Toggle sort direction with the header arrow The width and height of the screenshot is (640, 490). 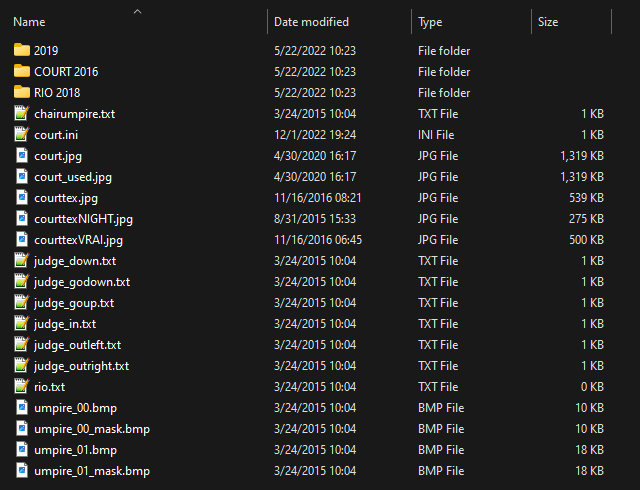[x=138, y=12]
